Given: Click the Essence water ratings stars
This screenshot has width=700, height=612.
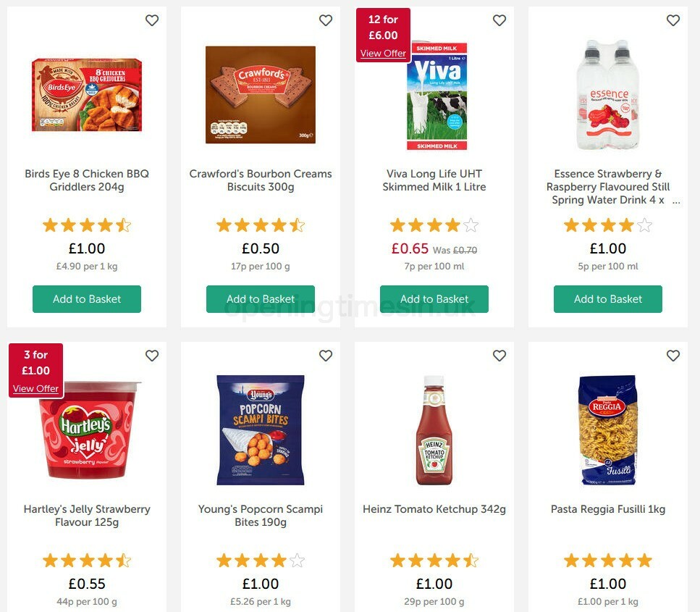Looking at the screenshot, I should coord(608,225).
